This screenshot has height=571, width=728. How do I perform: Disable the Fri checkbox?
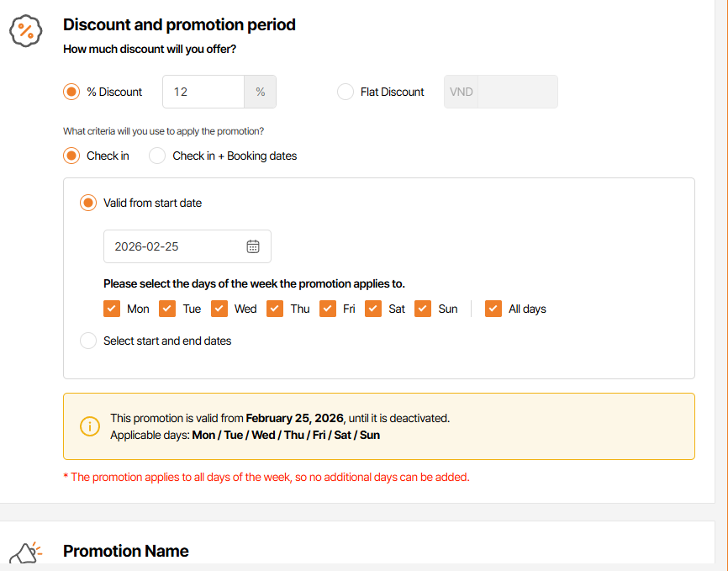(x=328, y=309)
